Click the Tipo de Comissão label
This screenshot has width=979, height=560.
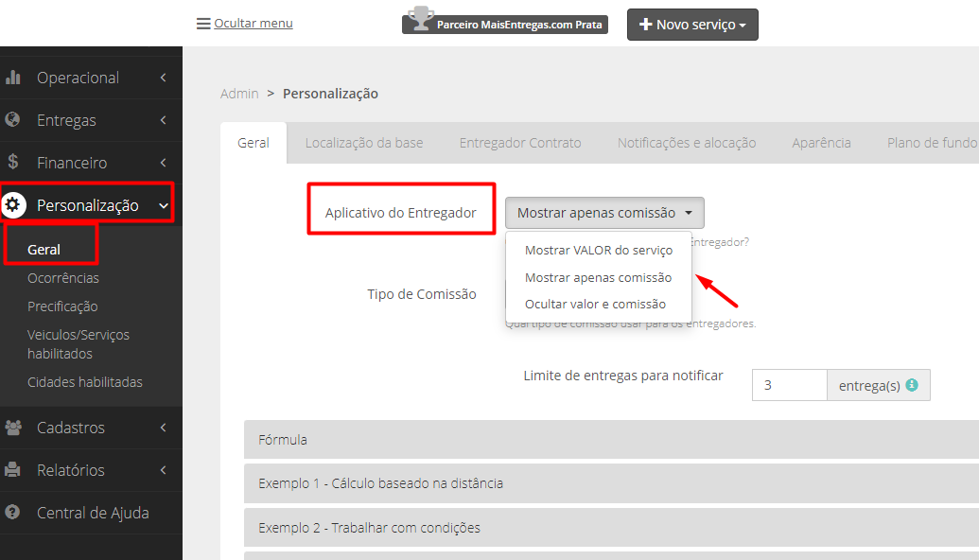422,294
